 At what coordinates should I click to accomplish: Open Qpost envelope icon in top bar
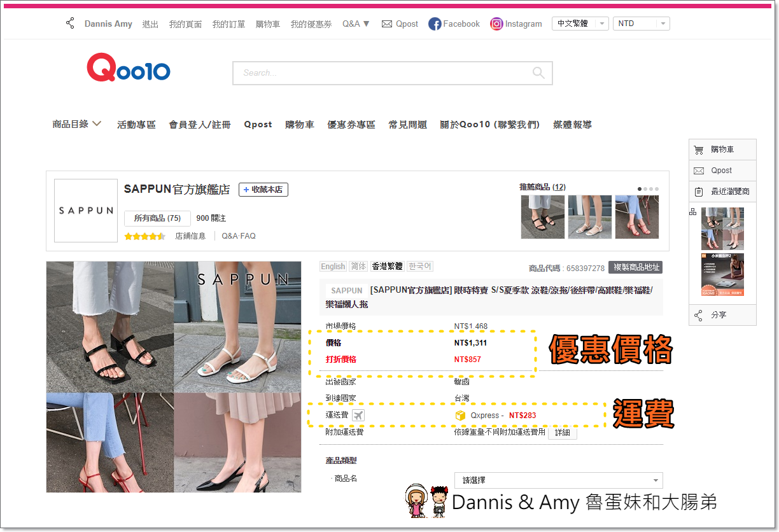click(387, 24)
